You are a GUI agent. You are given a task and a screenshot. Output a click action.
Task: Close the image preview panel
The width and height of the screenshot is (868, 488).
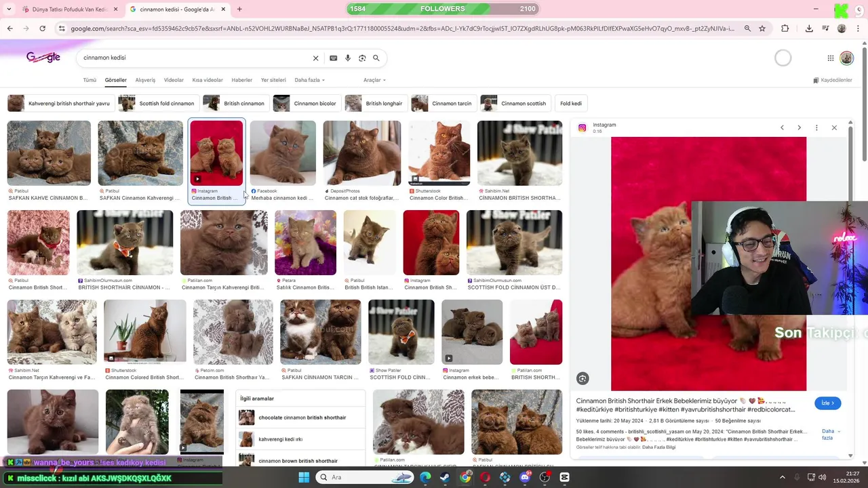pyautogui.click(x=834, y=127)
